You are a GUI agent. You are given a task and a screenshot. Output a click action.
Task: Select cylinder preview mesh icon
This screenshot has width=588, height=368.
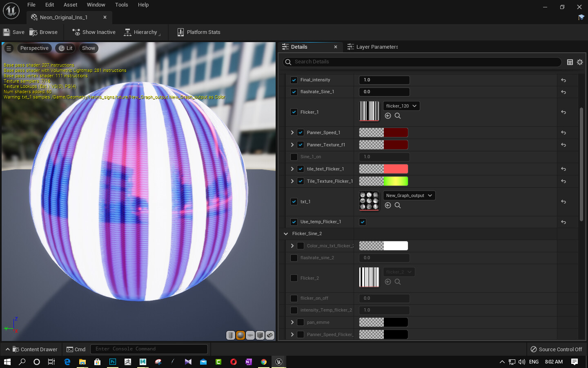coord(231,335)
